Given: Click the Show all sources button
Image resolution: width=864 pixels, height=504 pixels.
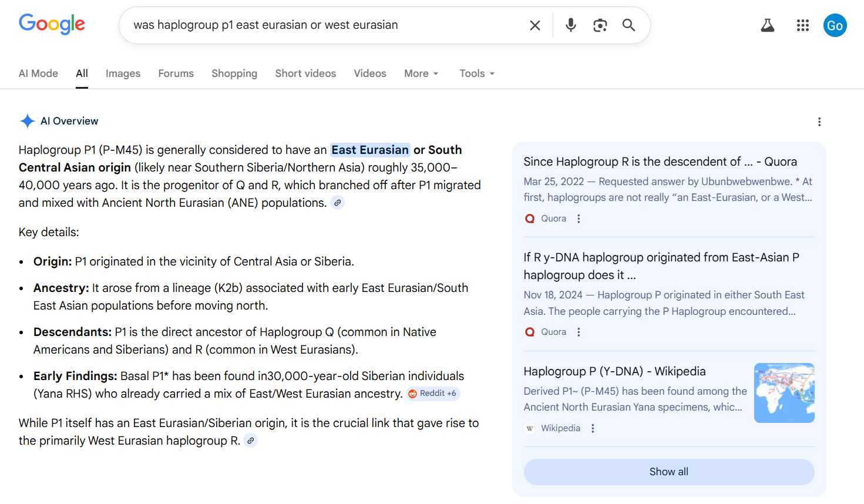Looking at the screenshot, I should (x=668, y=472).
